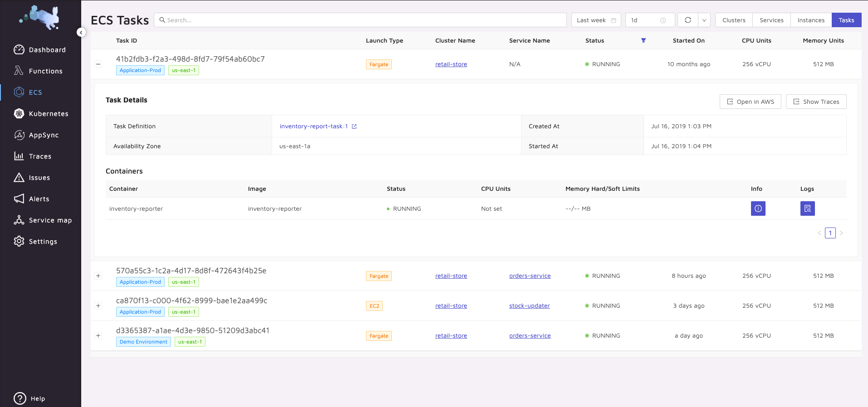Select task ID ca870f13-c000-4f62-8999-bae1e2aa499c
This screenshot has width=868, height=407.
[191, 300]
